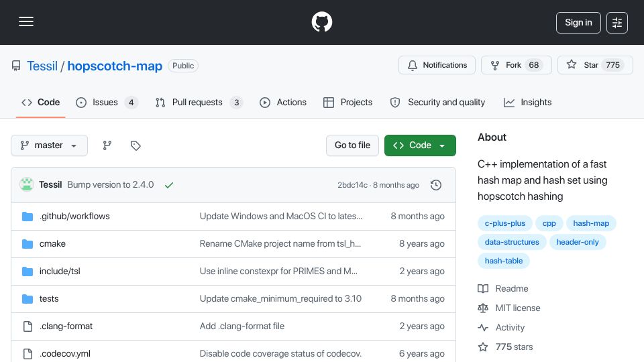The height and width of the screenshot is (362, 644).
Task: View the branches icon
Action: [x=107, y=145]
